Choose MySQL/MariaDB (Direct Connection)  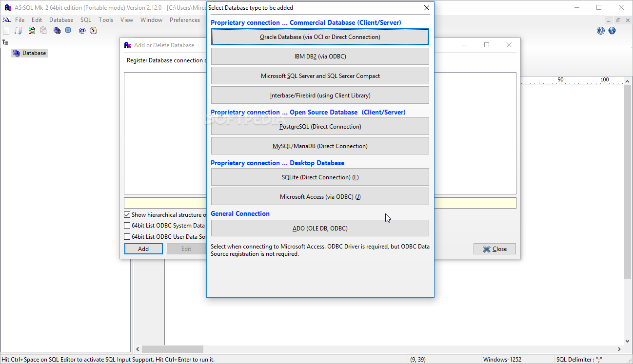(x=320, y=146)
